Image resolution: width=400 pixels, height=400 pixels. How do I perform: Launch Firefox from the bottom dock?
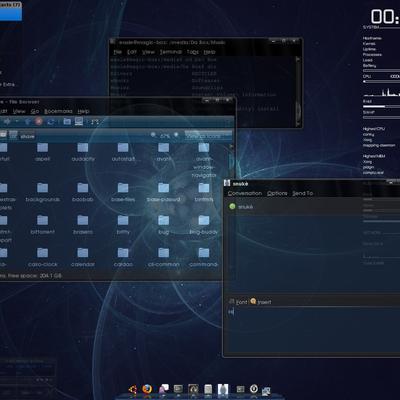[x=147, y=389]
